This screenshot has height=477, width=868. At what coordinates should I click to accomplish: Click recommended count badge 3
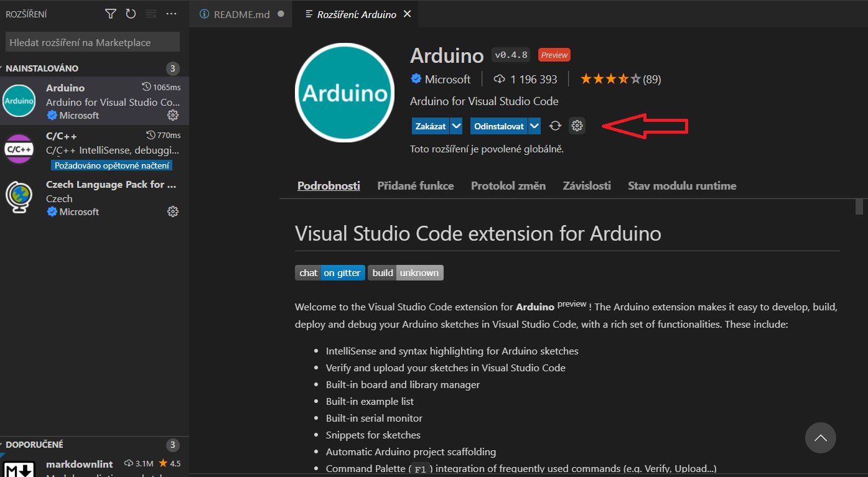pos(173,445)
